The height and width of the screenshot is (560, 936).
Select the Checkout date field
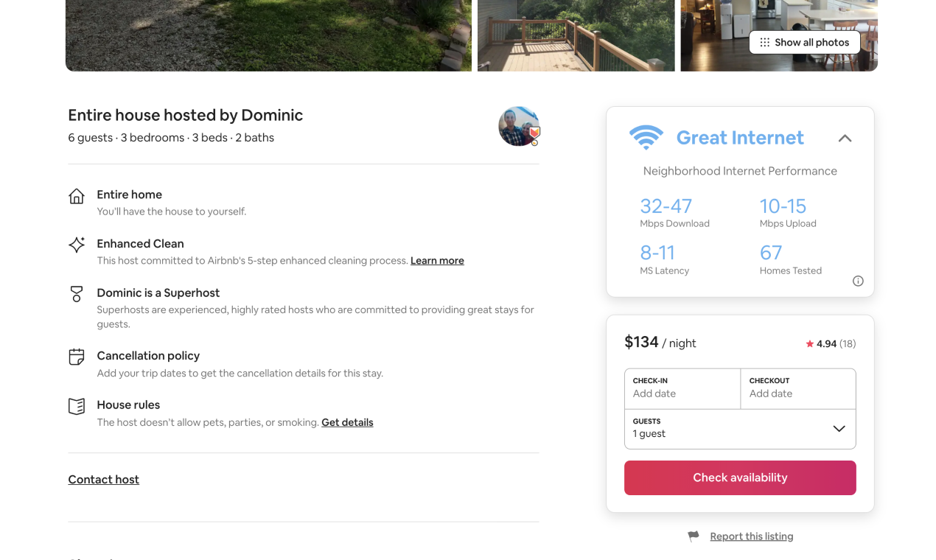coord(798,388)
